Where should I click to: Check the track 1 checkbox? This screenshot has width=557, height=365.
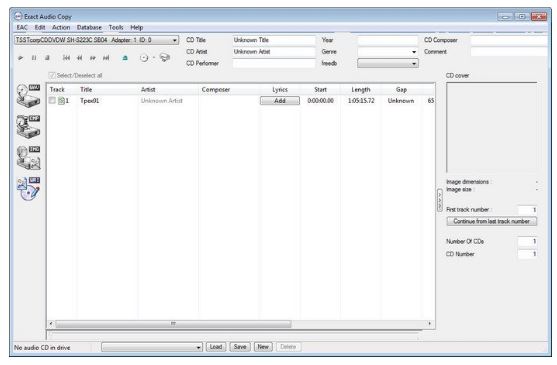[52, 100]
